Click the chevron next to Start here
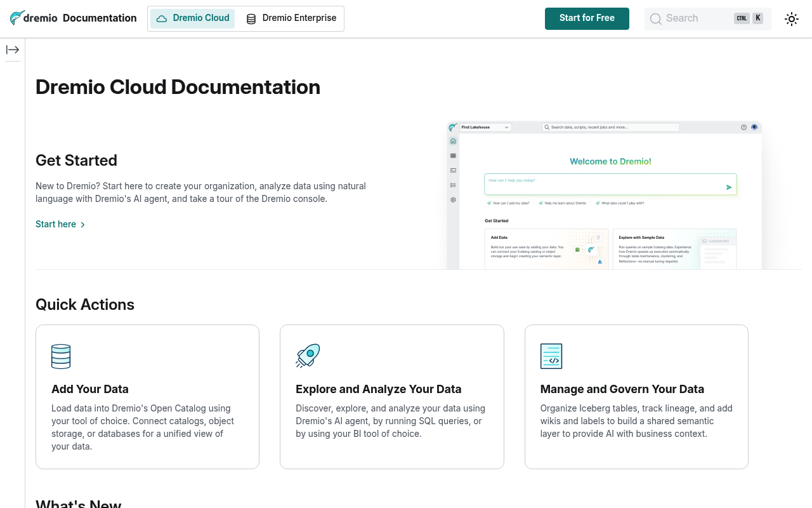The width and height of the screenshot is (812, 508). click(82, 225)
